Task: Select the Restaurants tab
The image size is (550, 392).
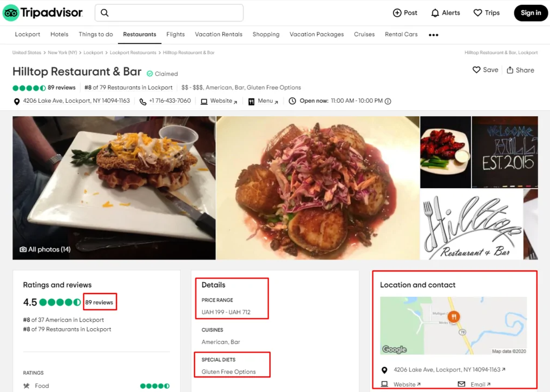Action: click(140, 34)
